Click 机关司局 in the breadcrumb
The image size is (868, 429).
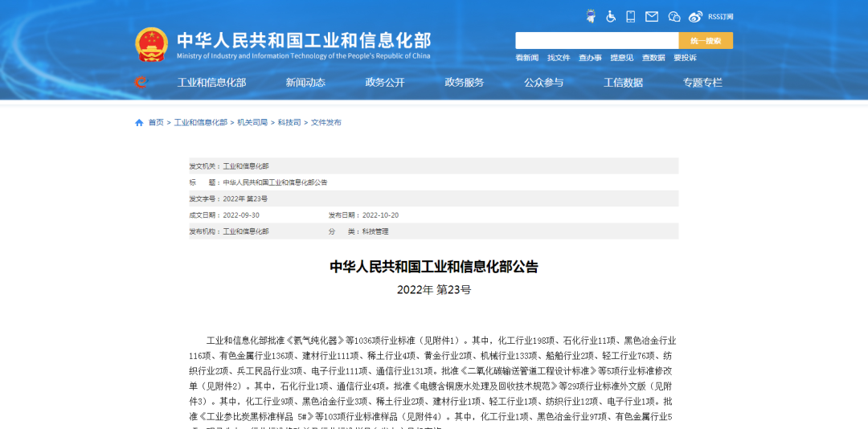tap(252, 122)
